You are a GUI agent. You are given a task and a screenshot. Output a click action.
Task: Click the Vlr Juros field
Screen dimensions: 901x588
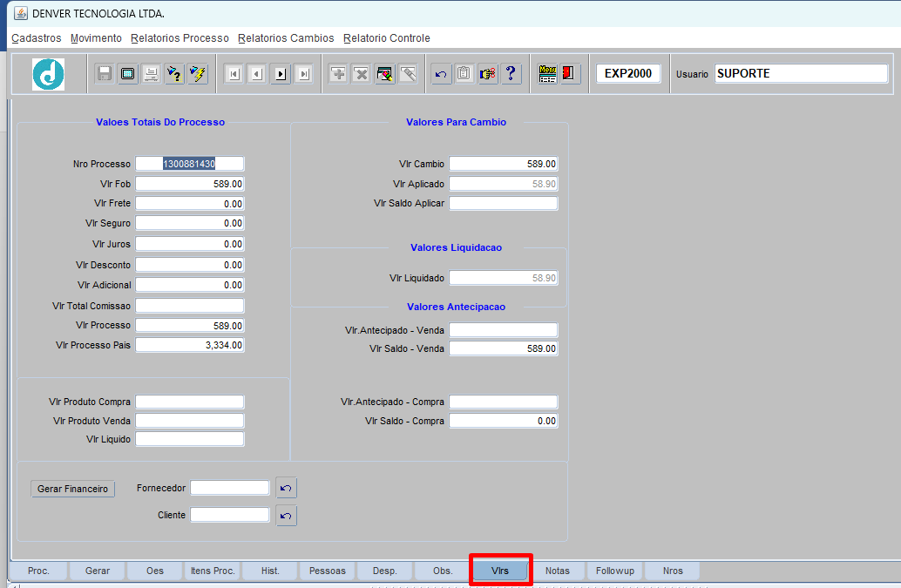point(190,244)
